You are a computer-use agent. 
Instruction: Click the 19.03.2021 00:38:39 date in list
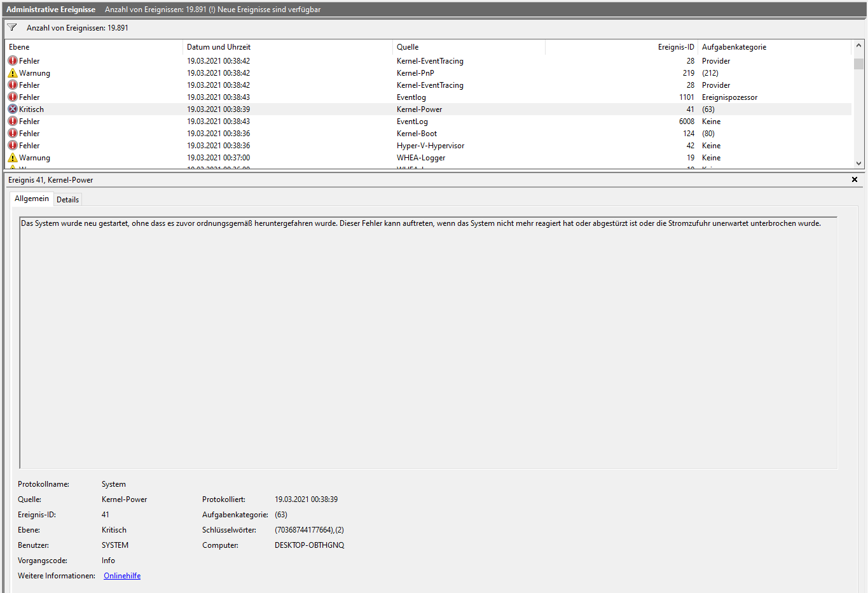tap(218, 109)
